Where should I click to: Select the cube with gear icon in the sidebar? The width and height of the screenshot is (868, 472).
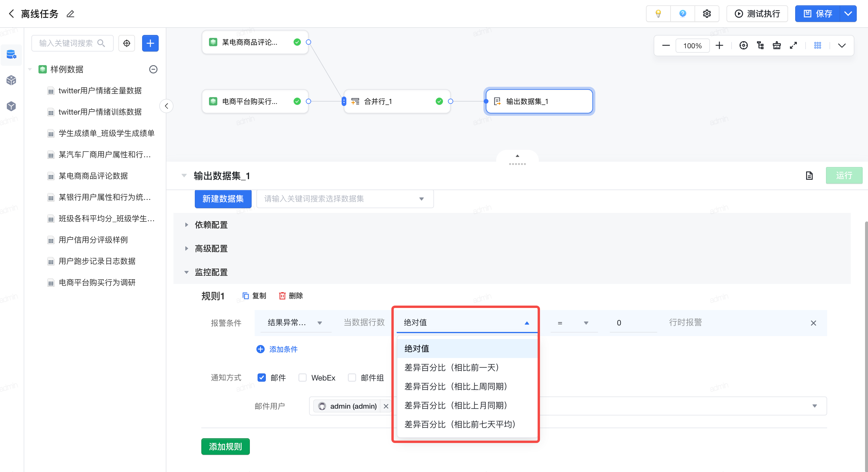(12, 80)
